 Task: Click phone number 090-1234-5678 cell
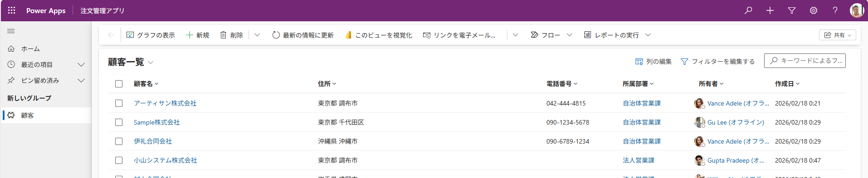coord(568,122)
